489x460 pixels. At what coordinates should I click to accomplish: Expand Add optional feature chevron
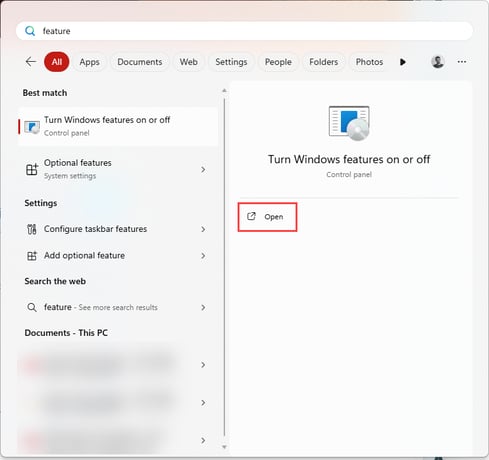203,256
